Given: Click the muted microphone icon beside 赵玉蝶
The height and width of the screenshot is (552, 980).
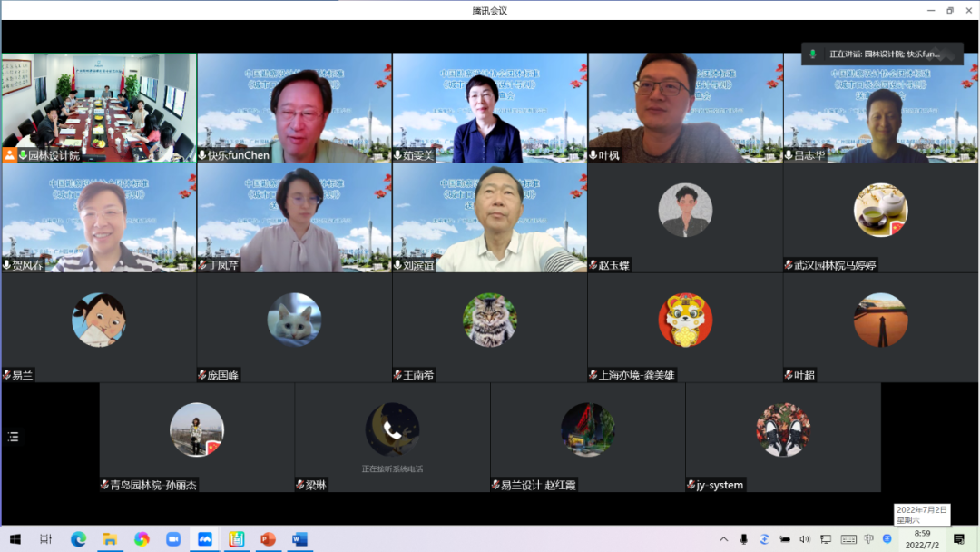Looking at the screenshot, I should click(x=593, y=265).
